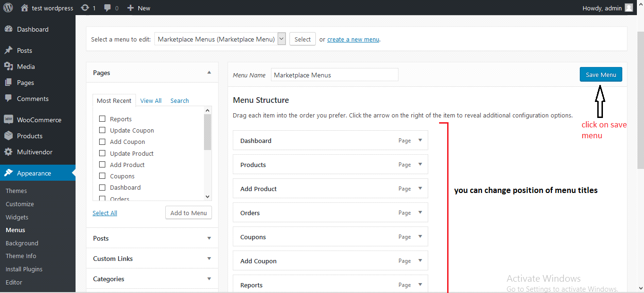Click the Save Menu button
The width and height of the screenshot is (644, 293).
(x=601, y=75)
